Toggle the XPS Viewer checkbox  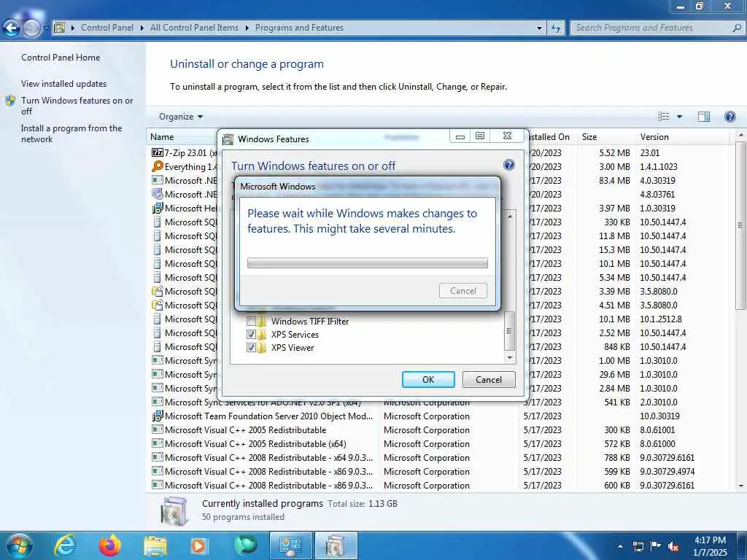pos(251,348)
